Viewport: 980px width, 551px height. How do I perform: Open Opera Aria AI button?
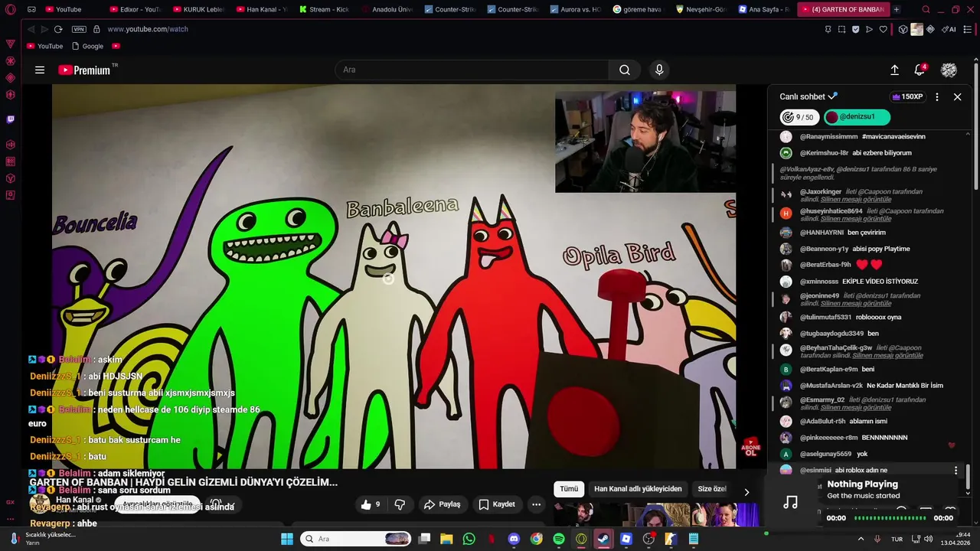click(949, 29)
